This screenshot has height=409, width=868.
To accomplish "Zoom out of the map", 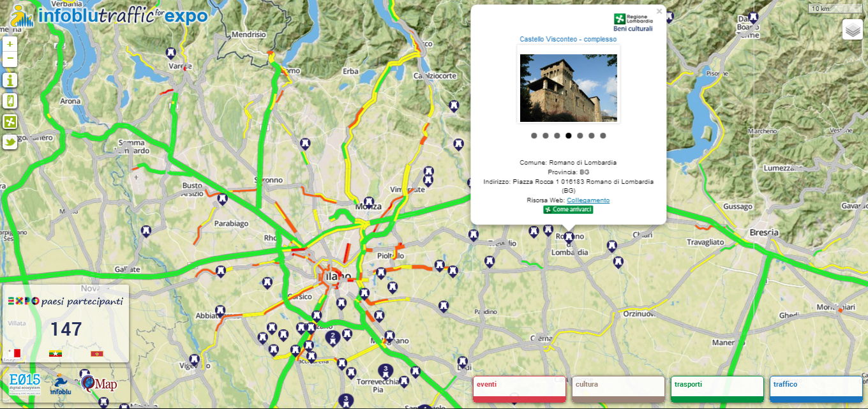I will pos(10,59).
